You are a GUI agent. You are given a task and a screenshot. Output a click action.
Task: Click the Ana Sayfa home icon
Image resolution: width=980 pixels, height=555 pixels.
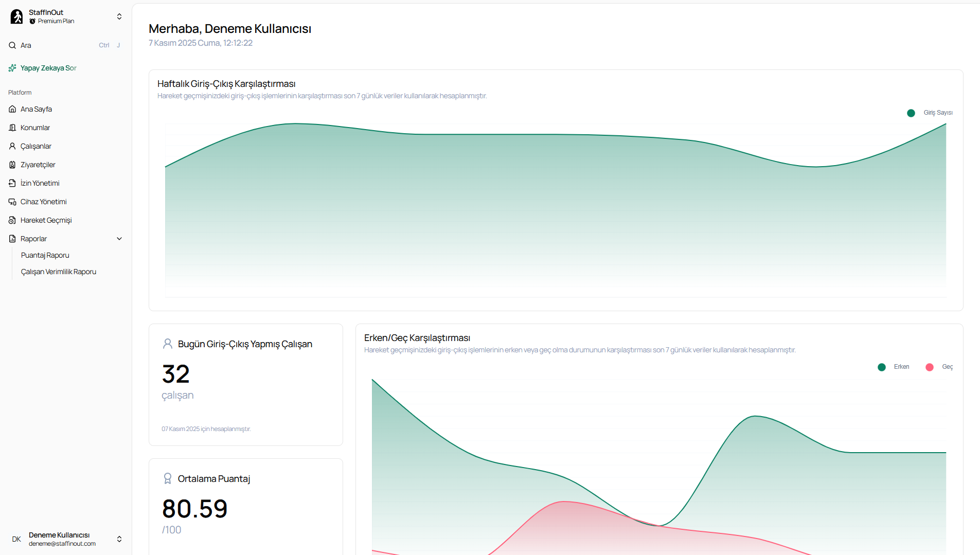click(12, 109)
